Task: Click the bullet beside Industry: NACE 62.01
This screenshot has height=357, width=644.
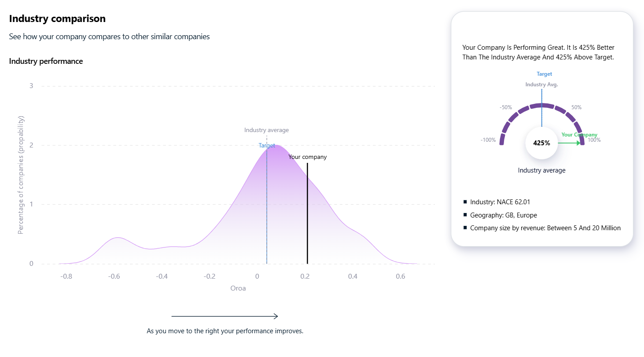Action: [x=465, y=202]
